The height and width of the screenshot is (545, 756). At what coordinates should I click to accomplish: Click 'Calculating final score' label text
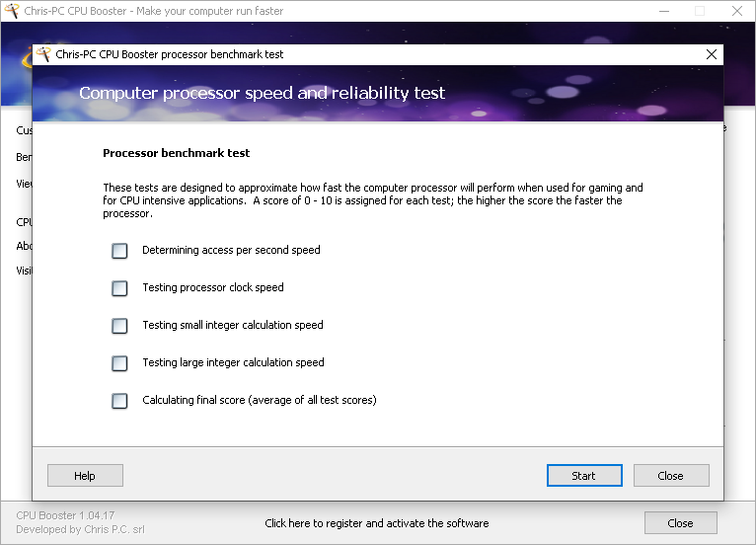(x=259, y=400)
